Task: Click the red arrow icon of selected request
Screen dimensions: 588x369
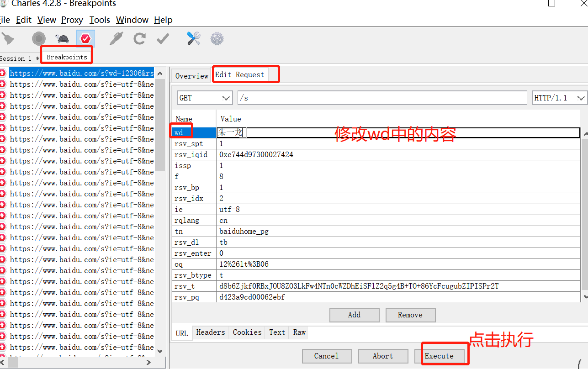Action: pyautogui.click(x=2, y=73)
